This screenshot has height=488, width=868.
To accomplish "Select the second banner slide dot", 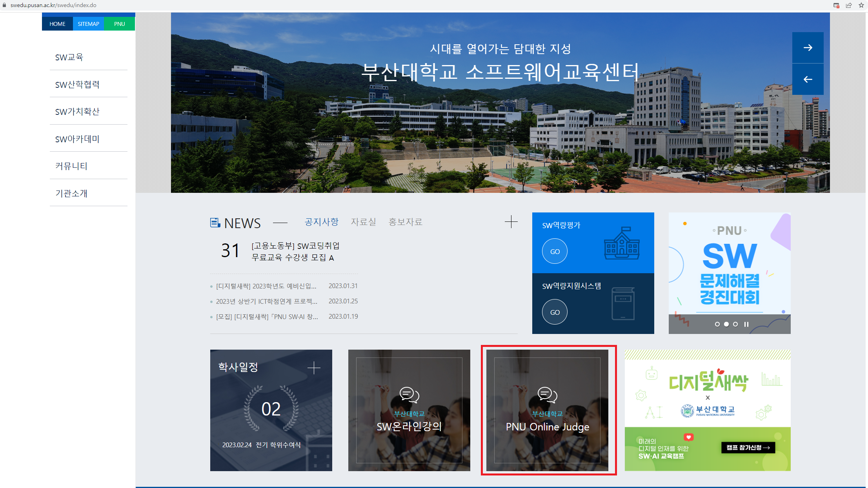I will tap(726, 324).
